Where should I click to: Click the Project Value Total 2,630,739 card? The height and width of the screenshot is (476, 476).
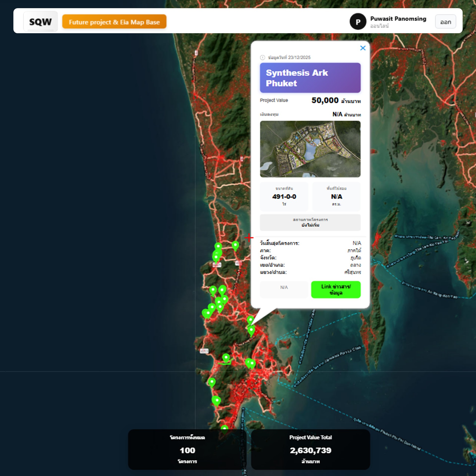tap(310, 449)
